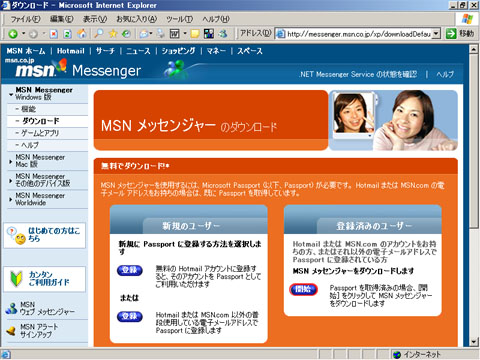This screenshot has width=480, height=360.
Task: Go to the サーチ link
Action: [105, 51]
